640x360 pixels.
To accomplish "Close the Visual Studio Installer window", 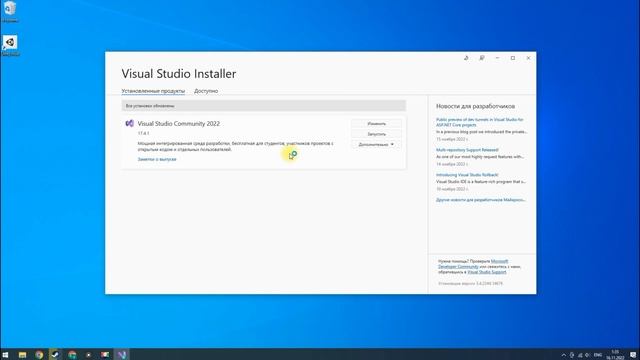I will 528,58.
